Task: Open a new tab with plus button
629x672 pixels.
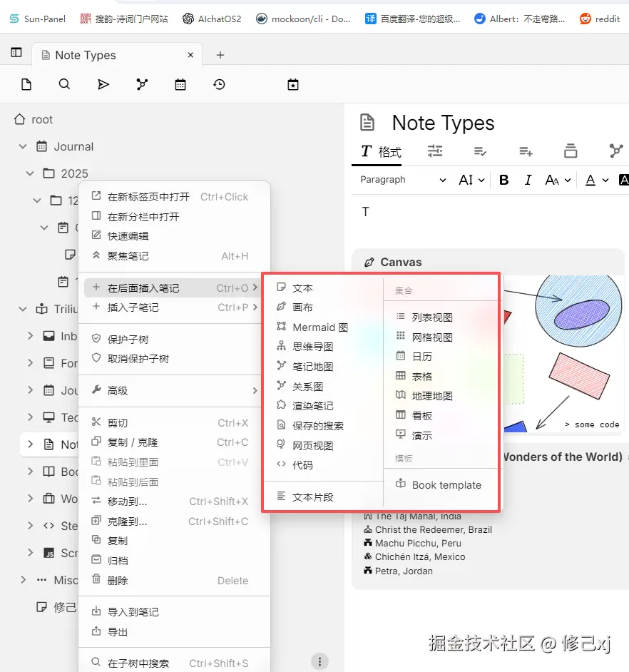Action: pyautogui.click(x=220, y=55)
